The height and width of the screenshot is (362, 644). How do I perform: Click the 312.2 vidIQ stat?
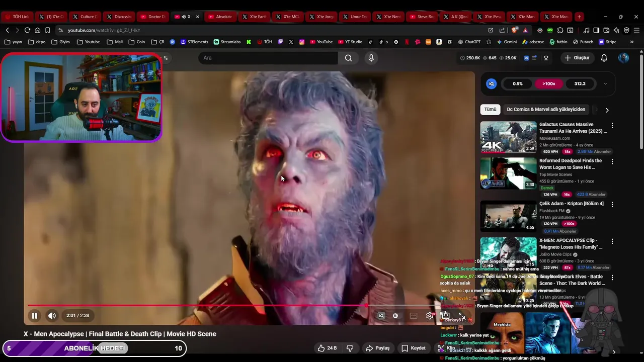(x=580, y=84)
